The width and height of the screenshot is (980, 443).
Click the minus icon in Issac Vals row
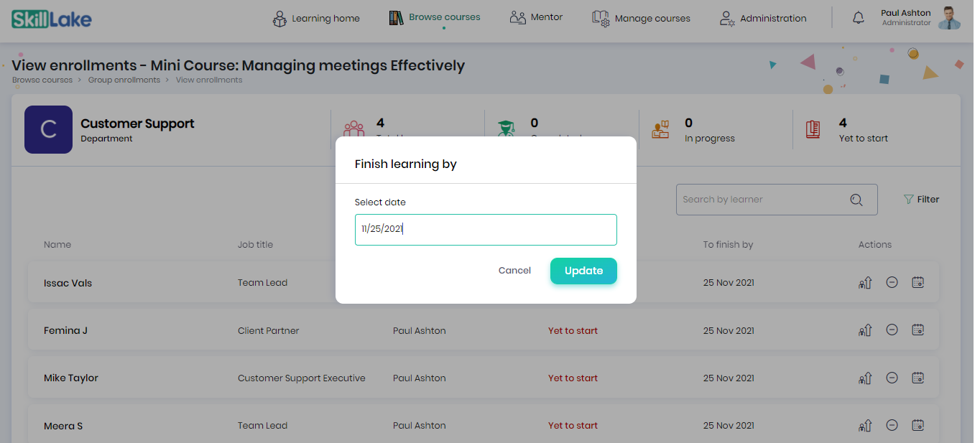(x=892, y=283)
